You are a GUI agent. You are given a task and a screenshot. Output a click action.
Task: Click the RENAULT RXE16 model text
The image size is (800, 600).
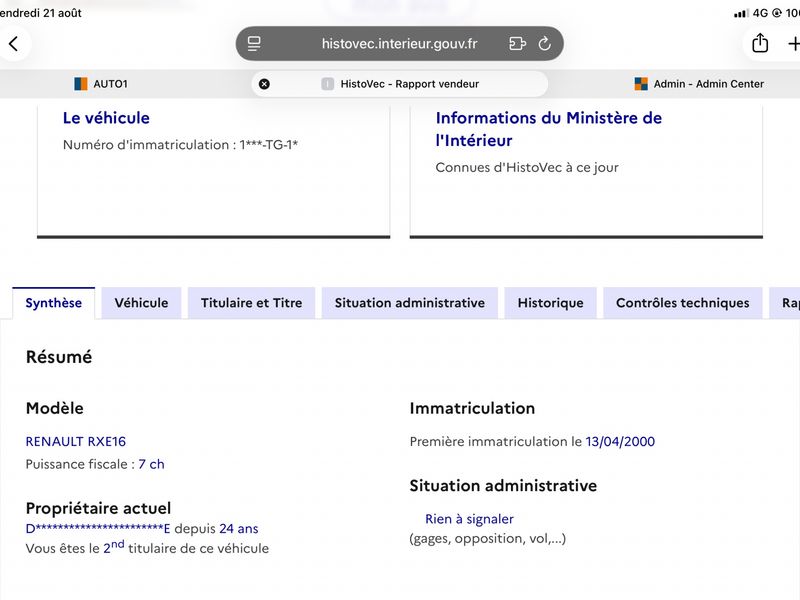coord(76,441)
